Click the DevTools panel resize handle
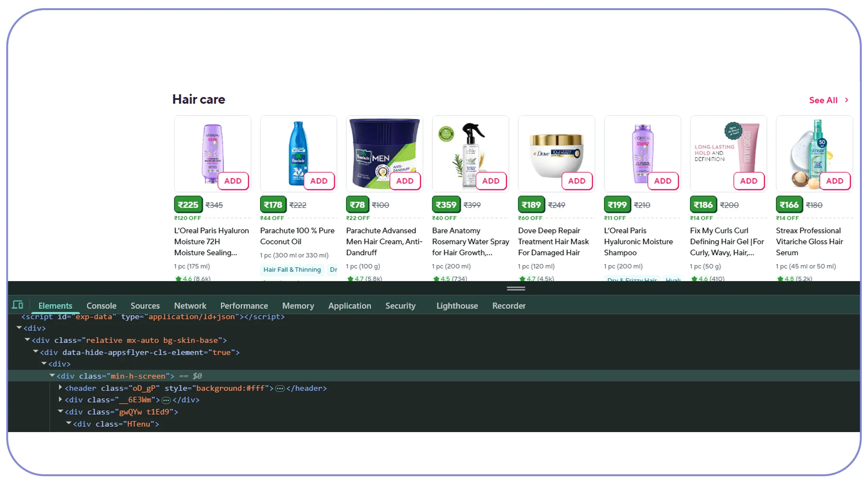Screen dimensions: 868x484 516,288
